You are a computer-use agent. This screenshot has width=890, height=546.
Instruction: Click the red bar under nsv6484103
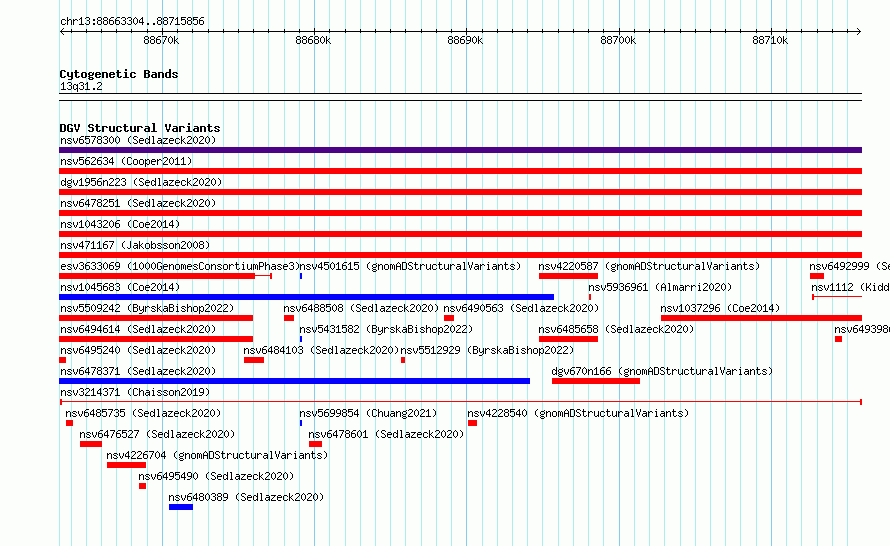coord(254,360)
